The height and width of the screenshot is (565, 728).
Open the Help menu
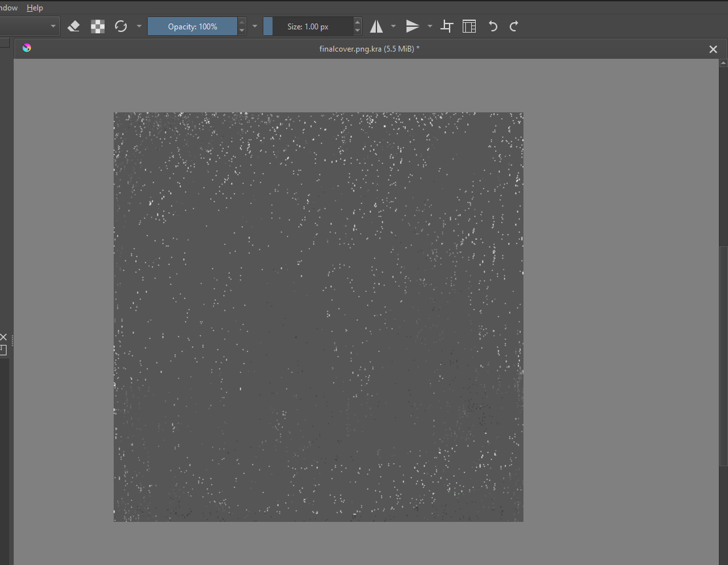(x=35, y=7)
